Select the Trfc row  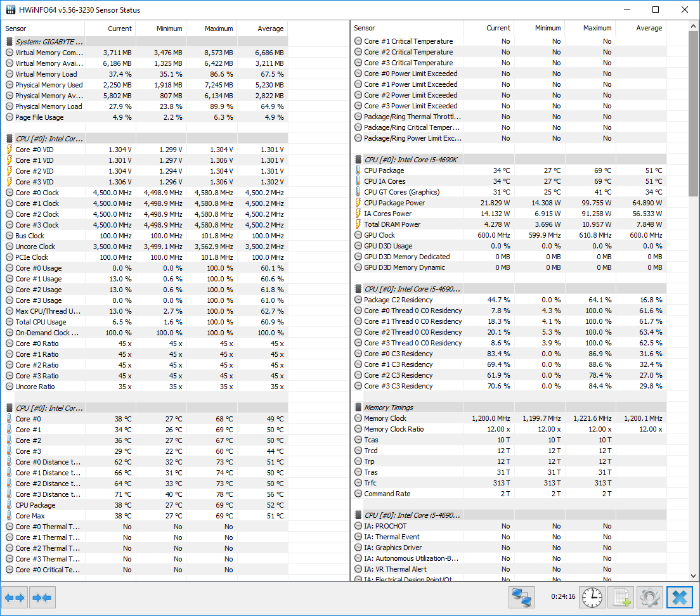[x=510, y=483]
